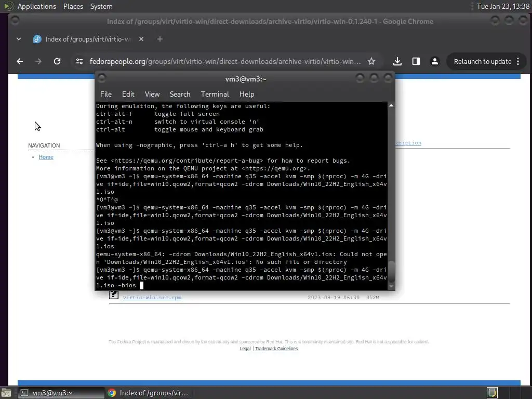
Task: Toggle Chrome side panel icon
Action: 416,61
